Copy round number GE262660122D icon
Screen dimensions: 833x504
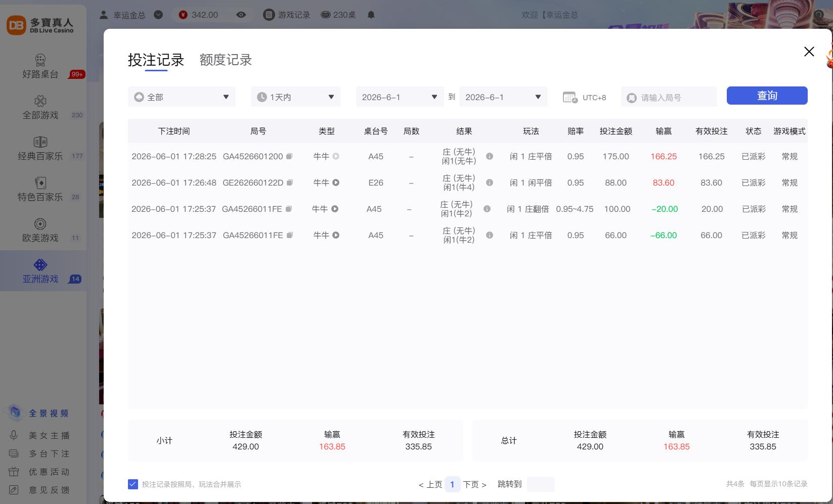[x=290, y=182]
